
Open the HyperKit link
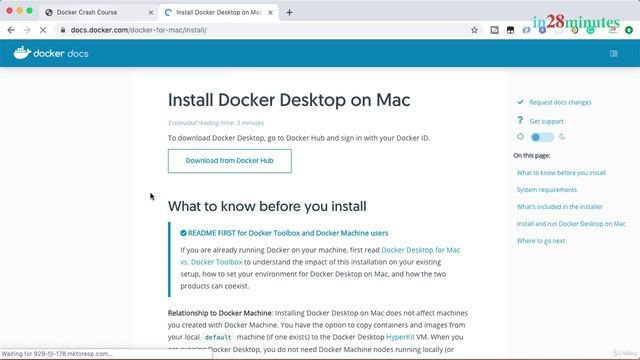[x=400, y=337]
